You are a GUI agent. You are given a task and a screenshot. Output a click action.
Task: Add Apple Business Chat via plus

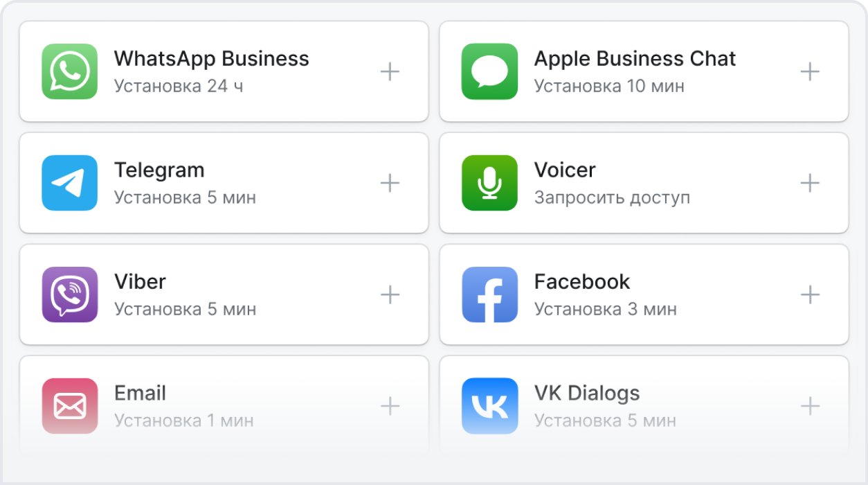click(810, 71)
